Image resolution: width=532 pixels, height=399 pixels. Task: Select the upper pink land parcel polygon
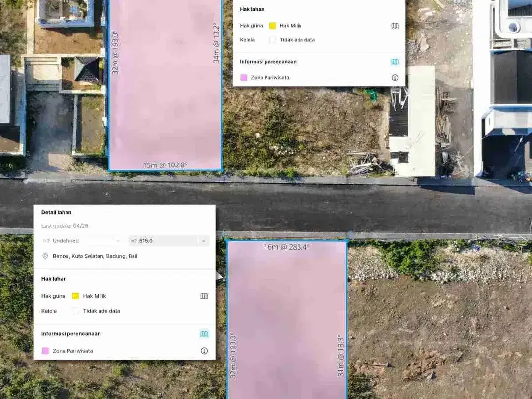[x=165, y=85]
